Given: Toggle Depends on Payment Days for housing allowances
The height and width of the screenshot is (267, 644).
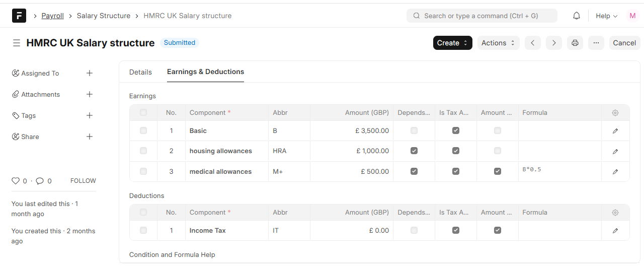Looking at the screenshot, I should click(x=414, y=151).
